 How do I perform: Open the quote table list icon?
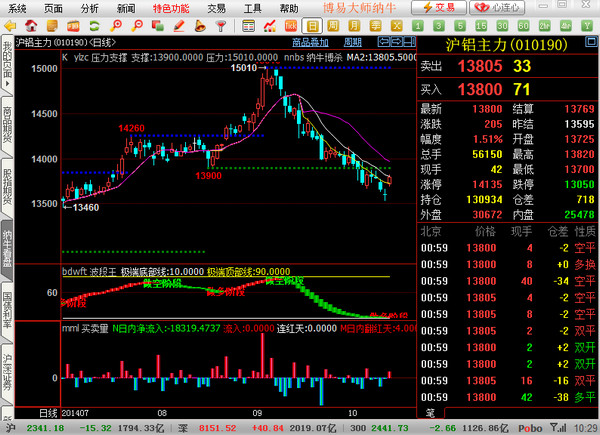249,26
